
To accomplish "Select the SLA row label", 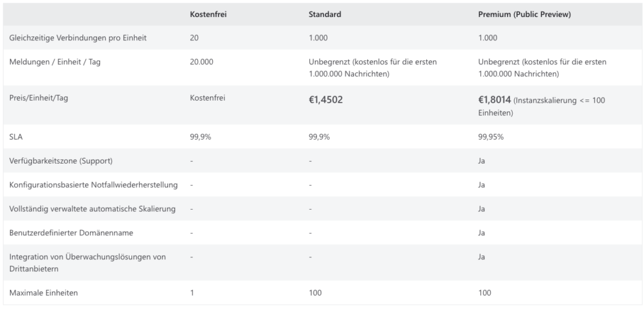I will (x=16, y=137).
